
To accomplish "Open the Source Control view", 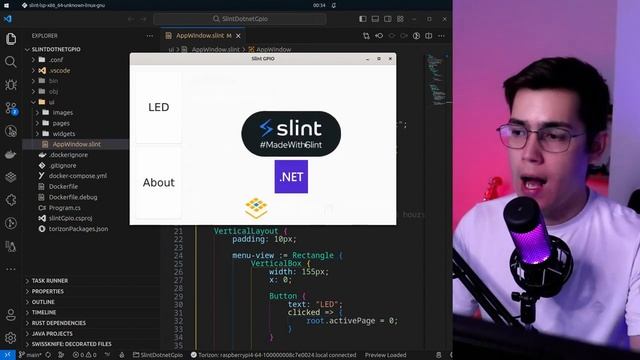I will tap(11, 108).
